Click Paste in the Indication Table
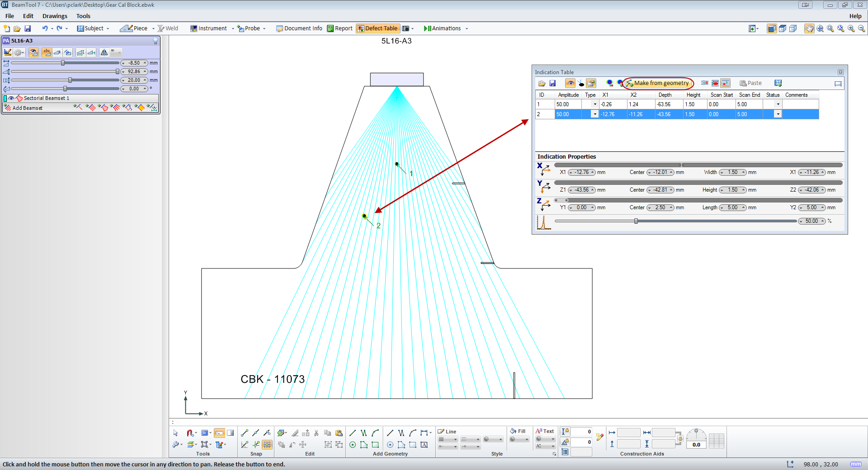The image size is (868, 470). (751, 83)
